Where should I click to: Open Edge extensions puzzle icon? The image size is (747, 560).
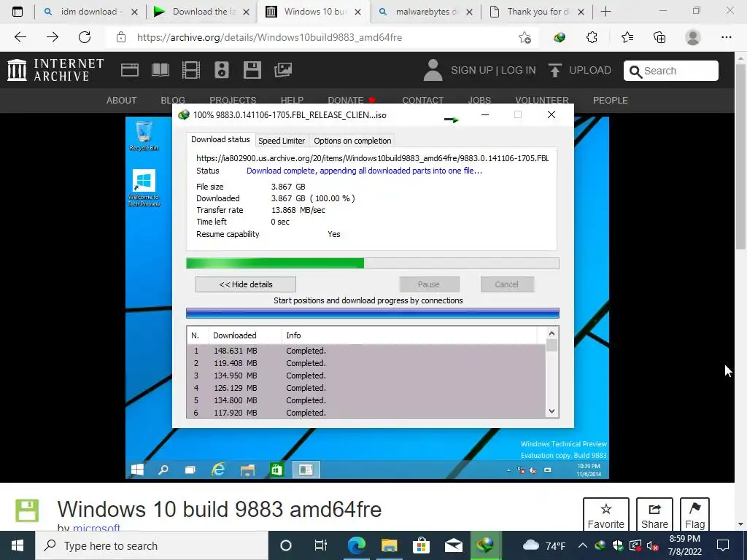tap(592, 37)
